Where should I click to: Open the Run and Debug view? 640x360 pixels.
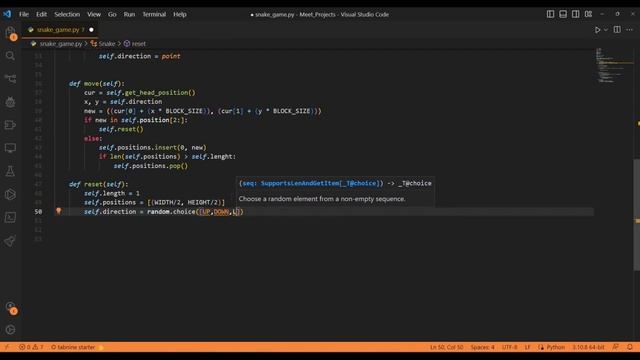(x=10, y=102)
